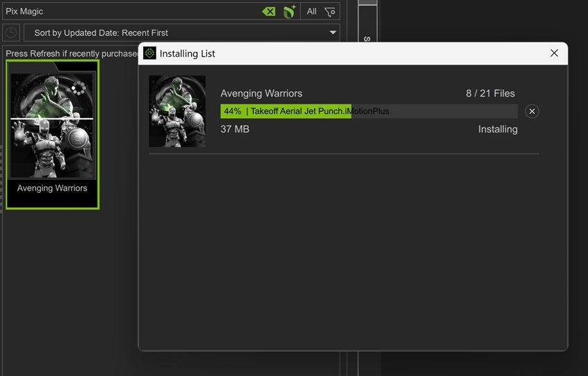Click the thumbnail in the Installing List
The image size is (588, 376).
pos(177,111)
